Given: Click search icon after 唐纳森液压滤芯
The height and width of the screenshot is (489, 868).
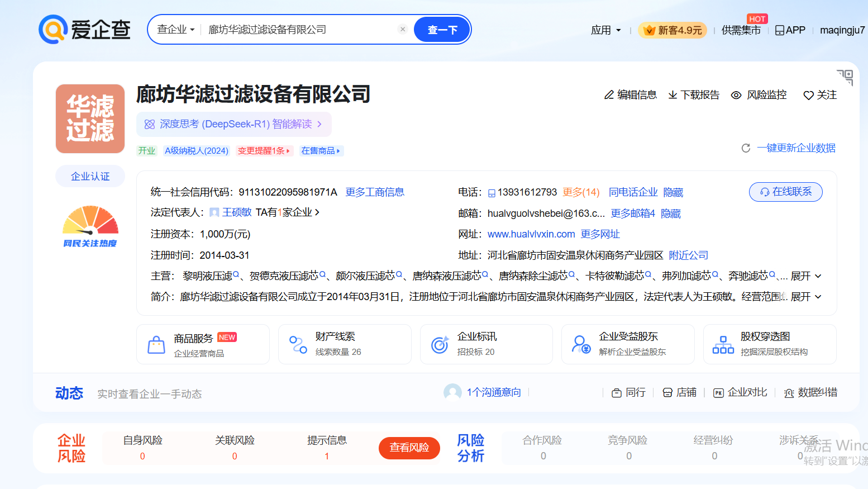Looking at the screenshot, I should (x=485, y=275).
